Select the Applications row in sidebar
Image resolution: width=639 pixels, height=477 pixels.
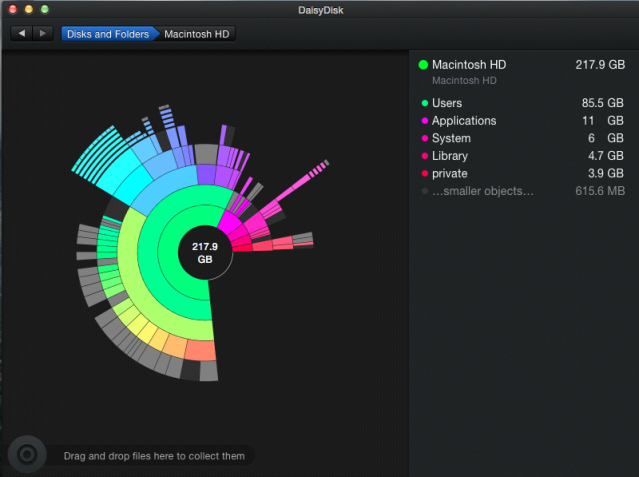point(522,121)
